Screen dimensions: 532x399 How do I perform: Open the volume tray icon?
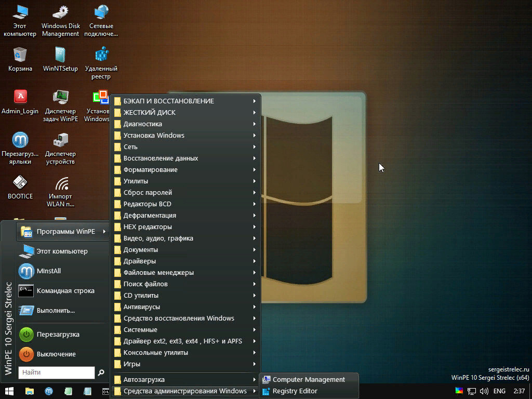[x=484, y=391]
